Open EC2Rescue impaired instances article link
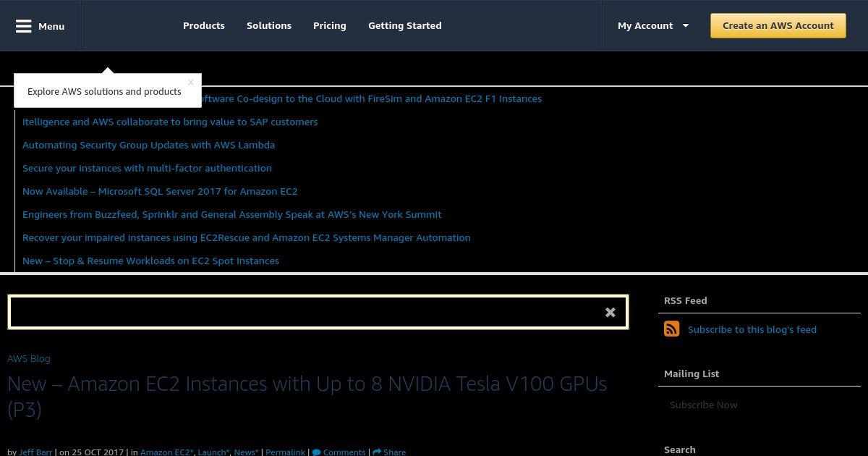Screen dimensions: 868x456 tap(247, 237)
